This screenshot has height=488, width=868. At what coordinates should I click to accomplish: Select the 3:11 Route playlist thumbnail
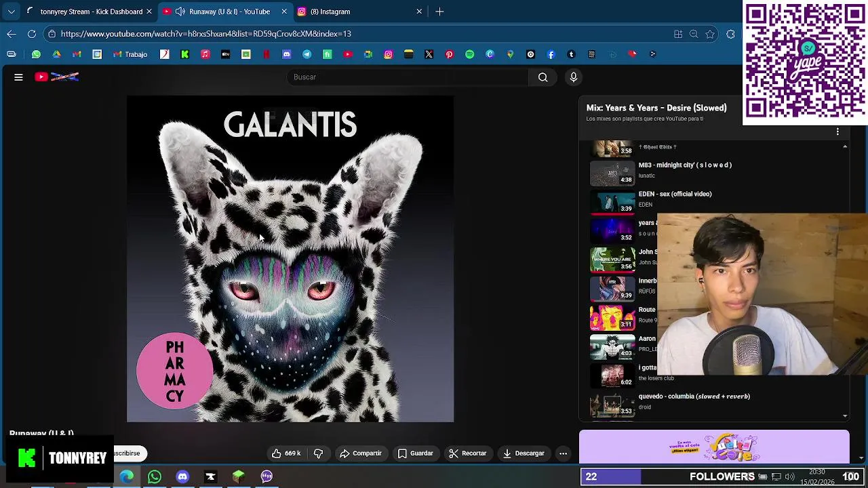pyautogui.click(x=612, y=318)
